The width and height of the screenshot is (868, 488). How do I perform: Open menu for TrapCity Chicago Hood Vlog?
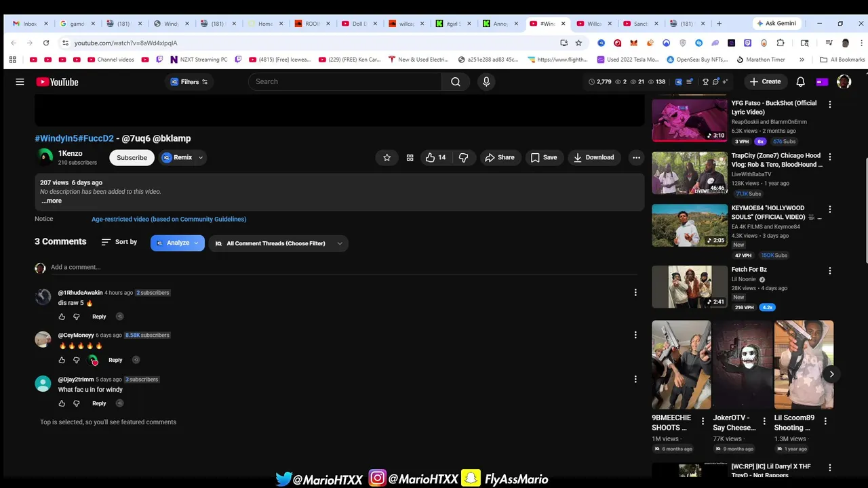[x=829, y=157]
